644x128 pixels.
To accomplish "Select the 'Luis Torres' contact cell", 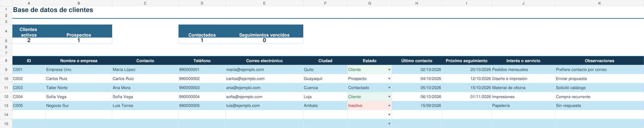I will [x=145, y=106].
